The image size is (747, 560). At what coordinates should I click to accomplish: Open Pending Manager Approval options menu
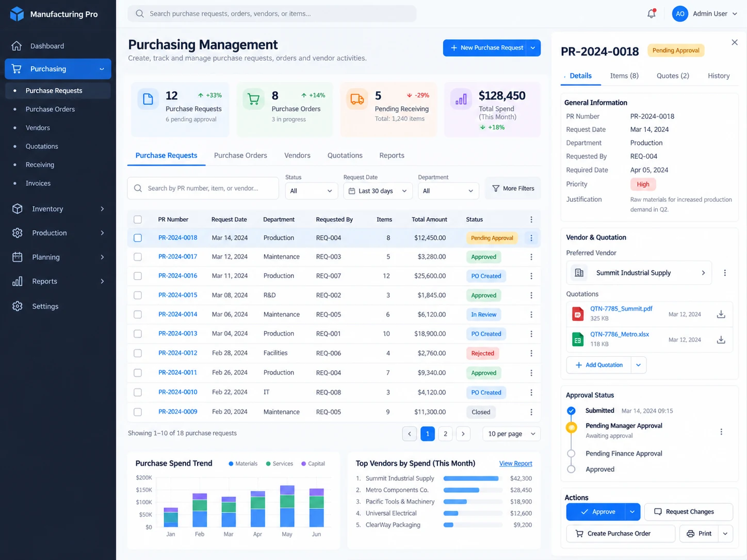(721, 432)
